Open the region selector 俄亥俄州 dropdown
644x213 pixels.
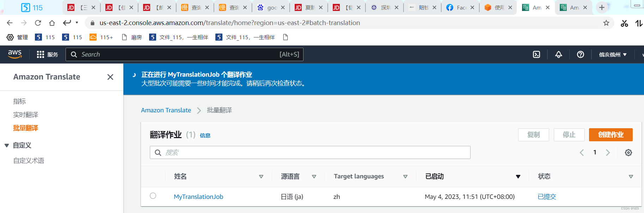point(613,54)
